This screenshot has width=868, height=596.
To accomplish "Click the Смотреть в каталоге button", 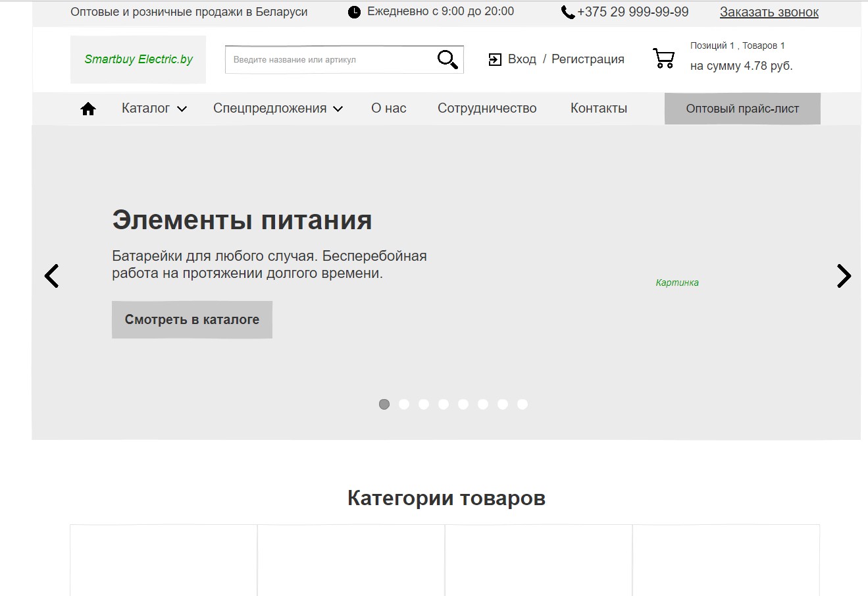I will (192, 320).
